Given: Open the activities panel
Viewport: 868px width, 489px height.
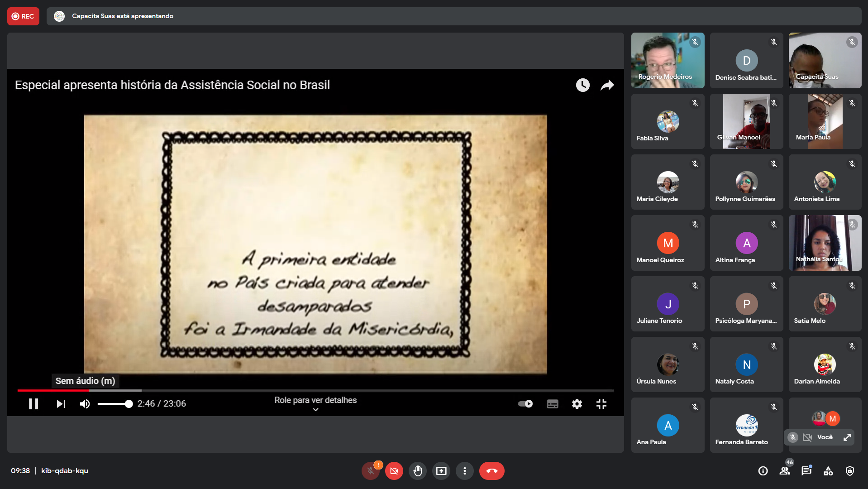Looking at the screenshot, I should coord(828,471).
